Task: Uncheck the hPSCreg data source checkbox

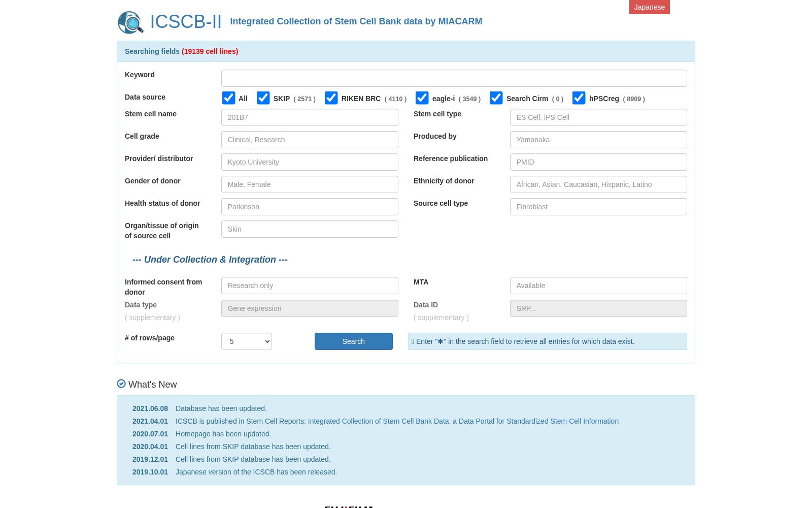Action: click(579, 98)
